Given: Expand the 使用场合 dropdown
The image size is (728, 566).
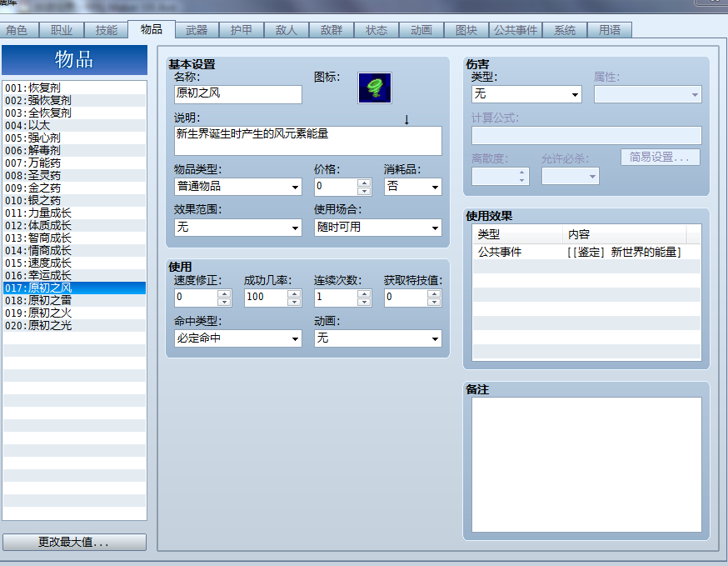Looking at the screenshot, I should [x=378, y=228].
